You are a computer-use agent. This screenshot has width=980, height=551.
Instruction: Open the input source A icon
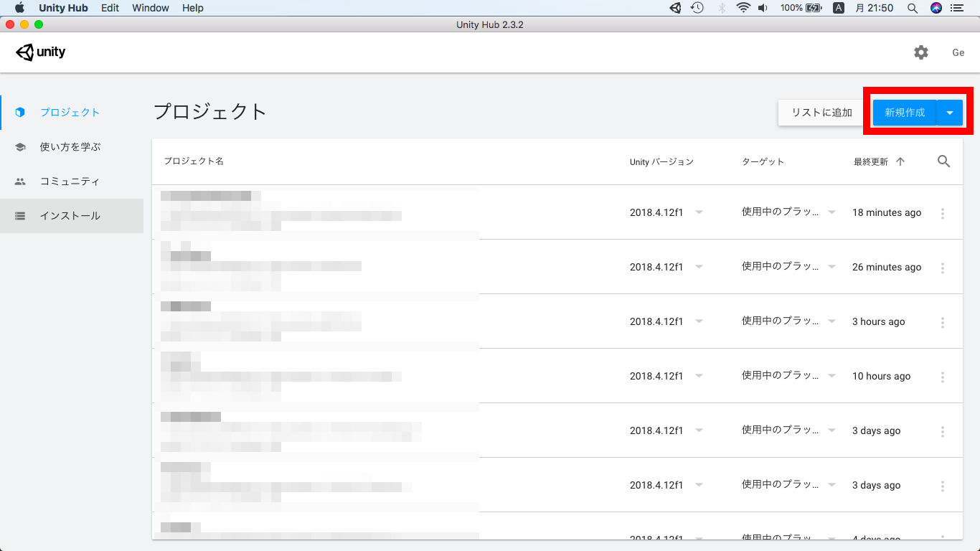pyautogui.click(x=839, y=8)
